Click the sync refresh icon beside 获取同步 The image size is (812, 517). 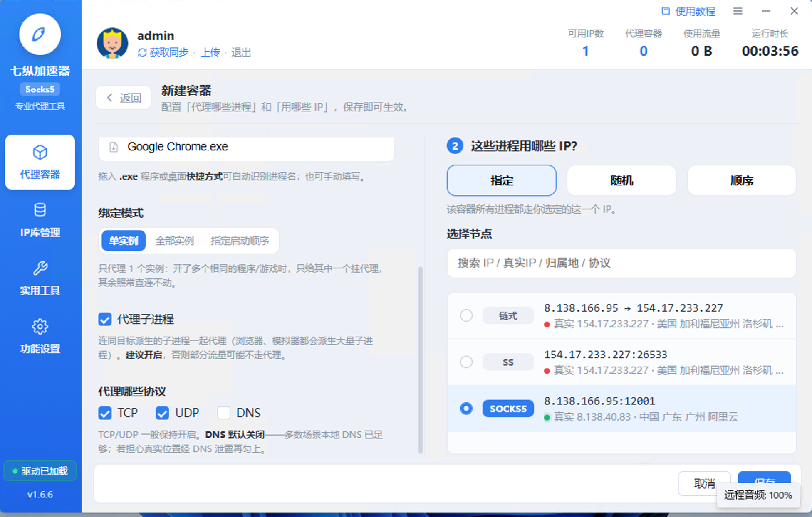click(x=142, y=52)
